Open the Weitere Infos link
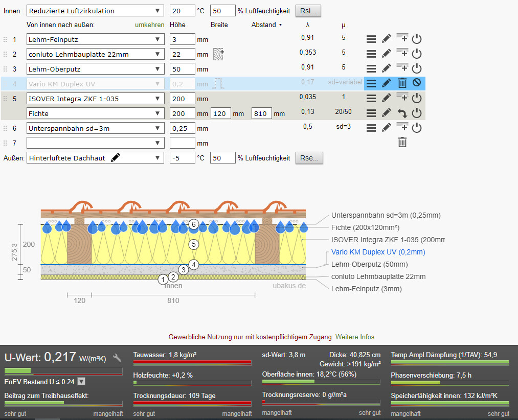Screen dimensions: 518x420 [x=354, y=337]
